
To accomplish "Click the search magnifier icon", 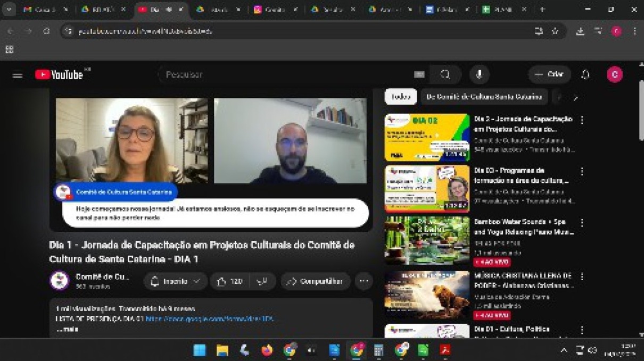I will (x=445, y=75).
